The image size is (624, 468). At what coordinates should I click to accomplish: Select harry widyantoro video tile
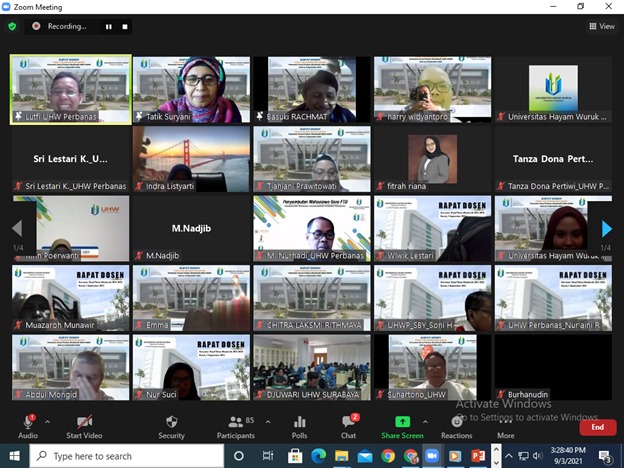433,90
